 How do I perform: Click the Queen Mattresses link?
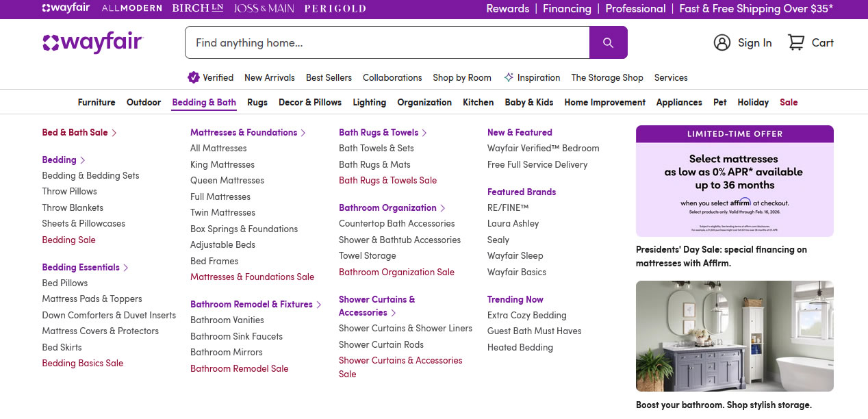(227, 180)
